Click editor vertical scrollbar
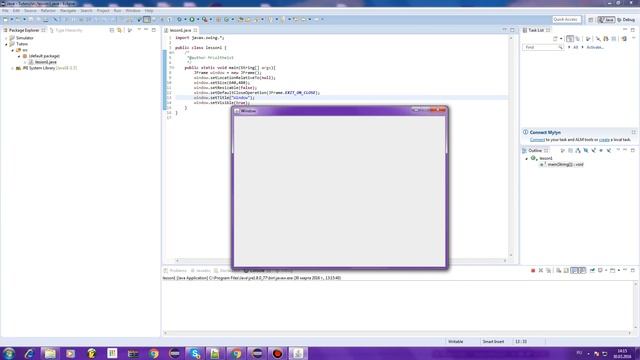Image resolution: width=640 pixels, height=360 pixels. coord(511,146)
